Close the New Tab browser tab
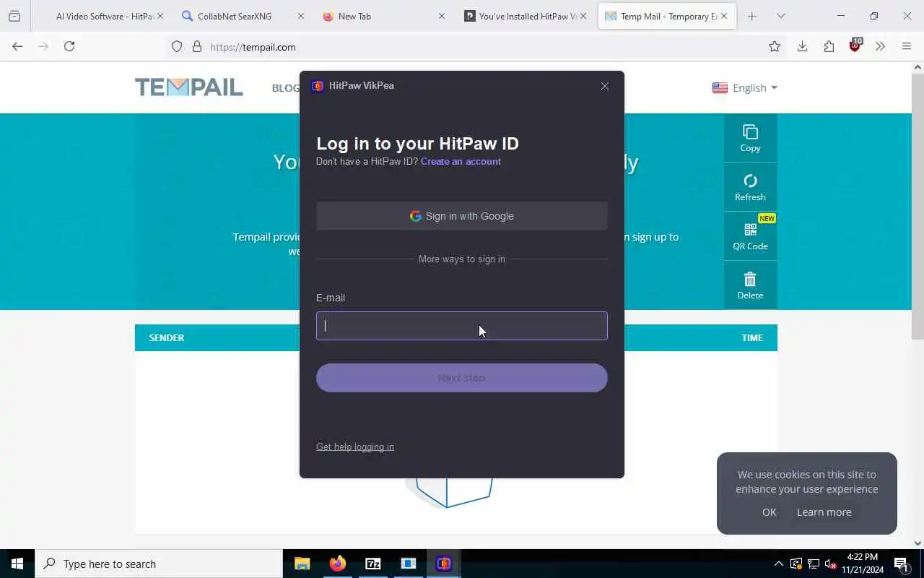924x578 pixels. coord(442,16)
